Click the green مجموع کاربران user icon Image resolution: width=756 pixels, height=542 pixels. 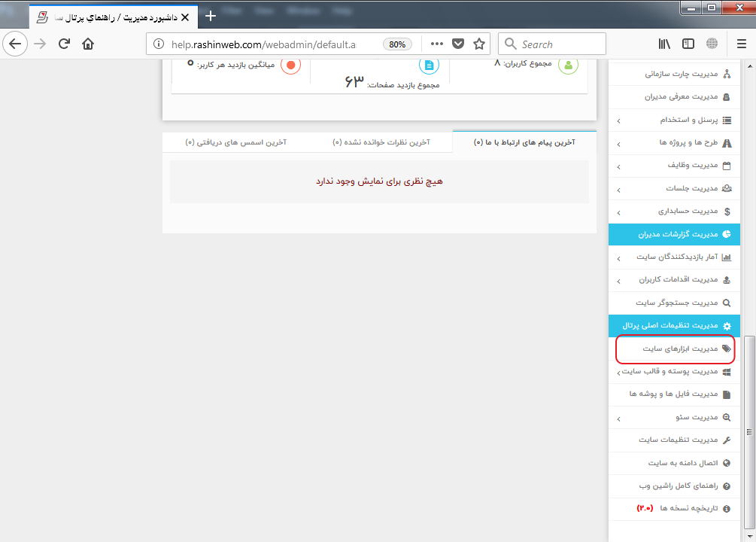pos(568,65)
